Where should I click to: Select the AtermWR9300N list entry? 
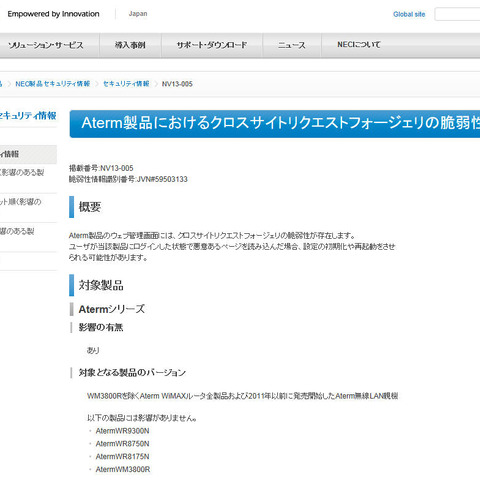click(x=122, y=431)
